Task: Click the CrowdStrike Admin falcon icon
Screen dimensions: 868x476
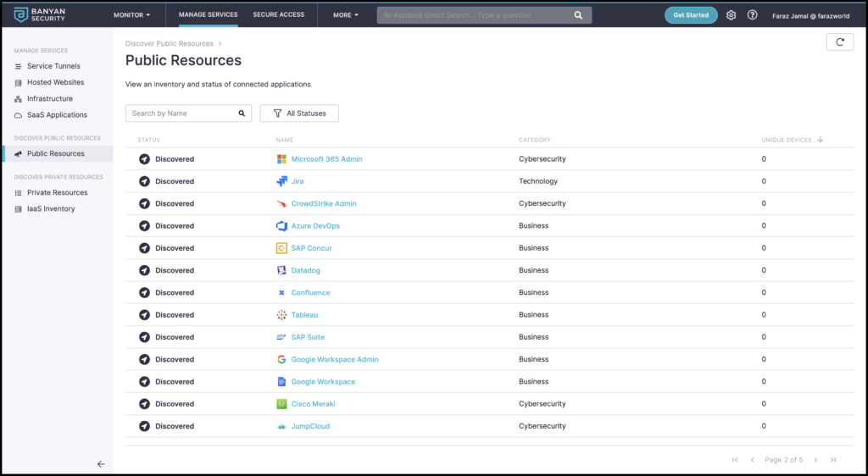Action: coord(281,203)
